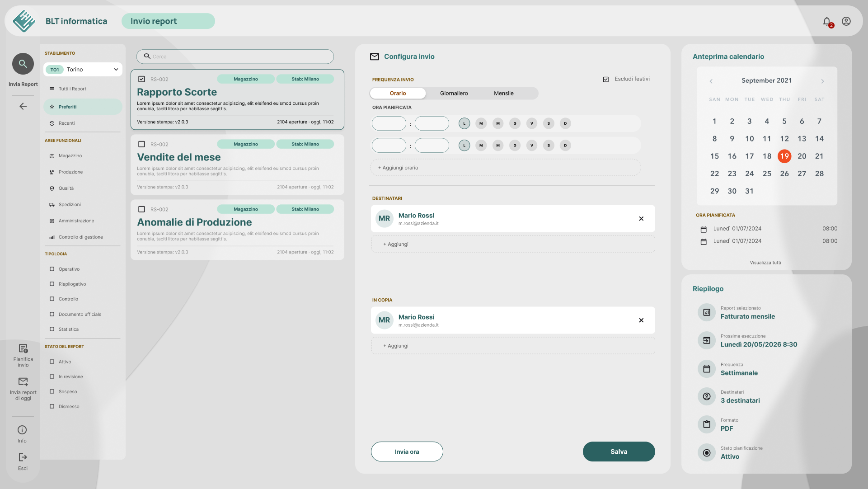Screen dimensions: 868x489
Task: Check the Dismesso status filter
Action: click(x=52, y=406)
